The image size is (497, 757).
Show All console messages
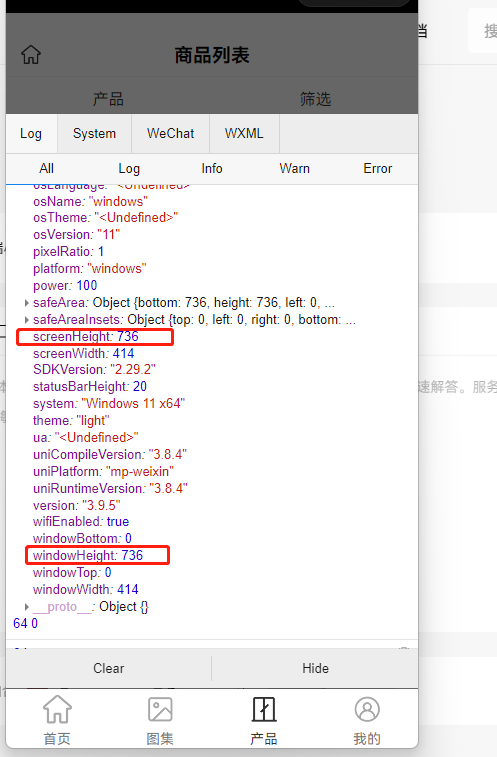tap(46, 168)
